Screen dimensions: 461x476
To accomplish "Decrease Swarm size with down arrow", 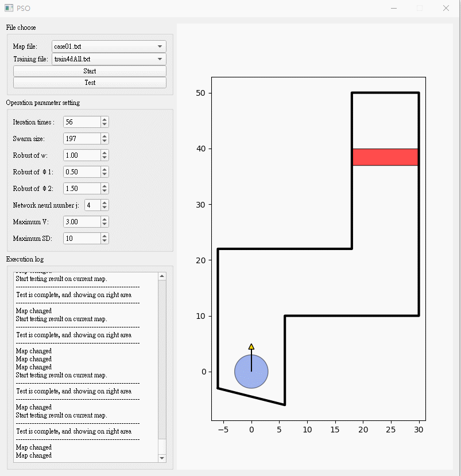I will 104,142.
